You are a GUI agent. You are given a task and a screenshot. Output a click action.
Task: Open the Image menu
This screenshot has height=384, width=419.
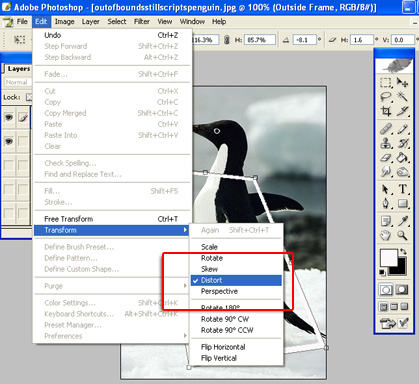(64, 22)
